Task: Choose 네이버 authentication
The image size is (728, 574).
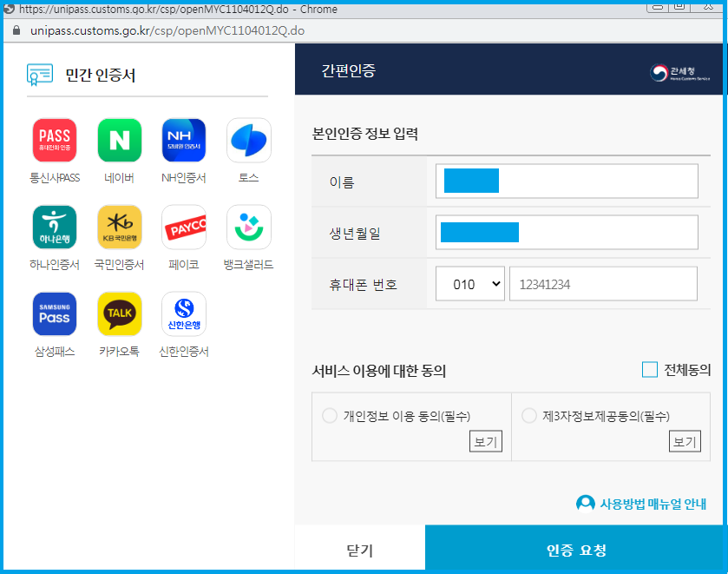Action: pos(119,140)
